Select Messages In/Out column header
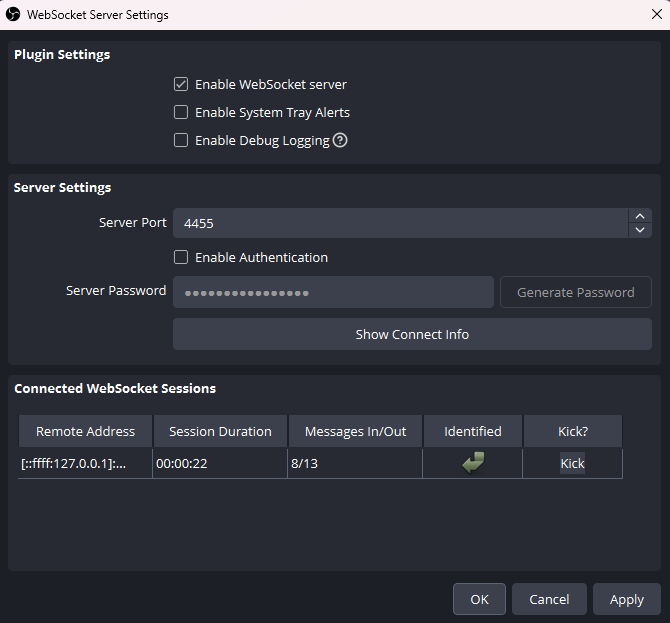The height and width of the screenshot is (623, 670). point(356,431)
